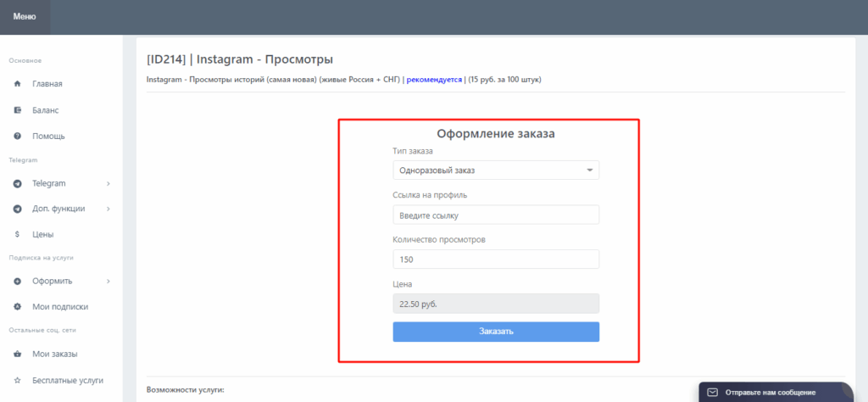Click the Количество просмотров field showing 150
This screenshot has height=402, width=868.
tap(496, 260)
